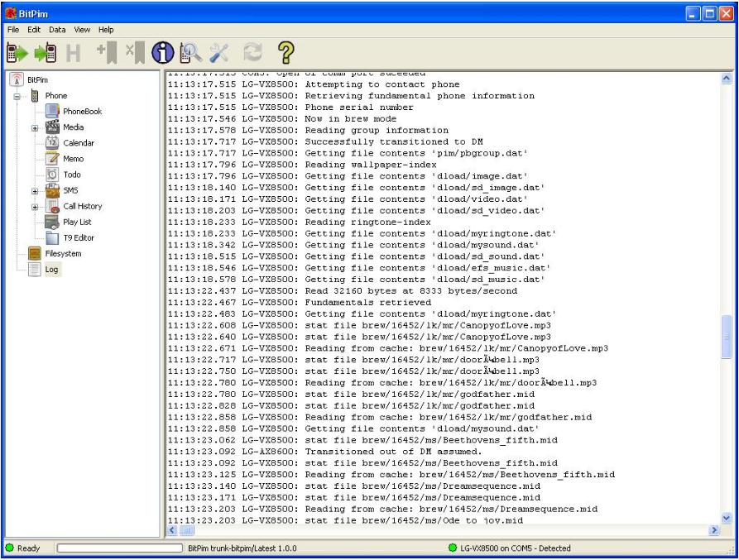Click the Phone handset icon in tree

[35, 96]
